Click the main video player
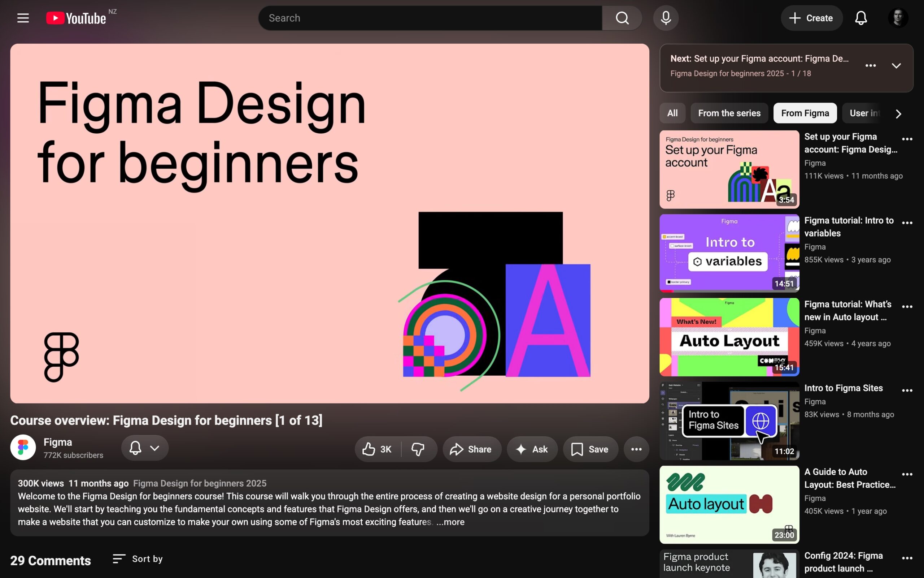 tap(330, 223)
